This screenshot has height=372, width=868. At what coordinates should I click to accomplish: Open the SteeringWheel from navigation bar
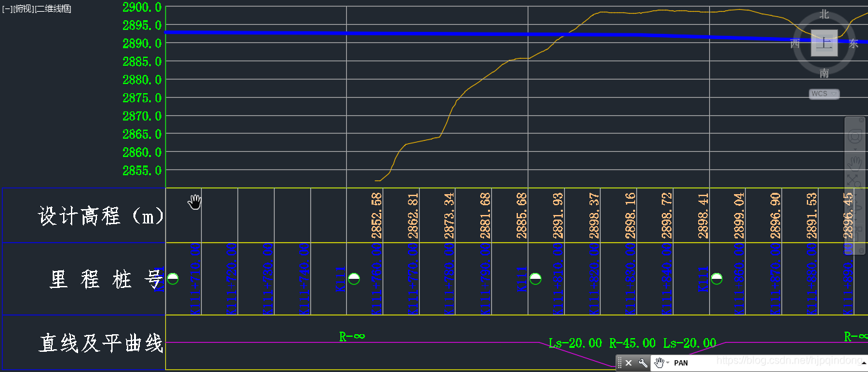click(x=856, y=137)
